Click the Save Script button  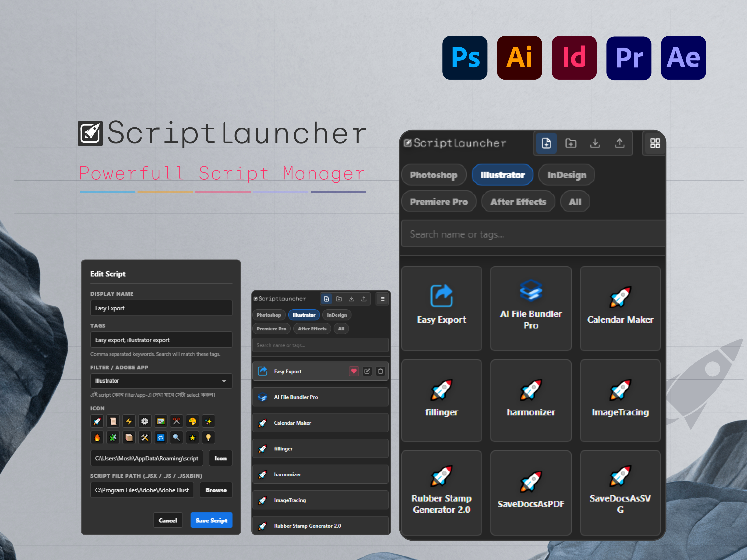point(211,520)
